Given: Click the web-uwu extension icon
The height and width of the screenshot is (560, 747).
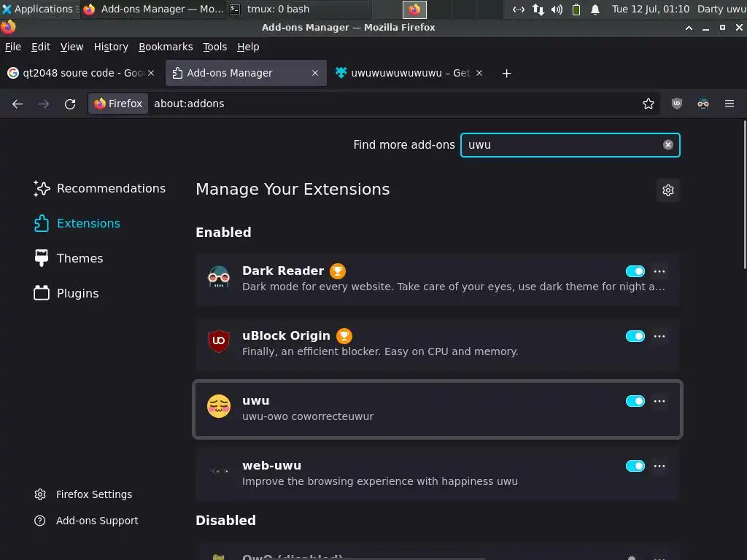Looking at the screenshot, I should [x=219, y=471].
